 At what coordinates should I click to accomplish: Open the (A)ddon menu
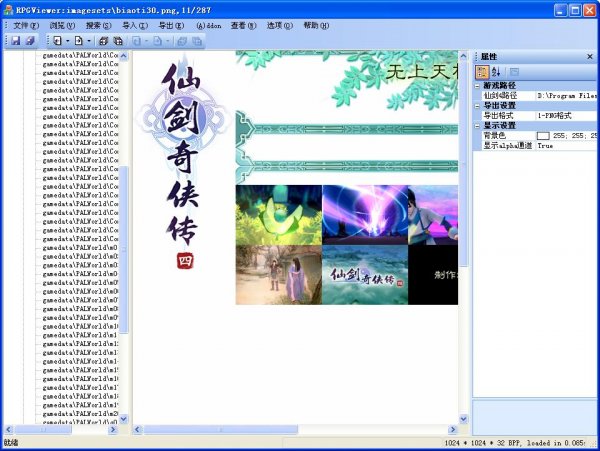[x=209, y=26]
